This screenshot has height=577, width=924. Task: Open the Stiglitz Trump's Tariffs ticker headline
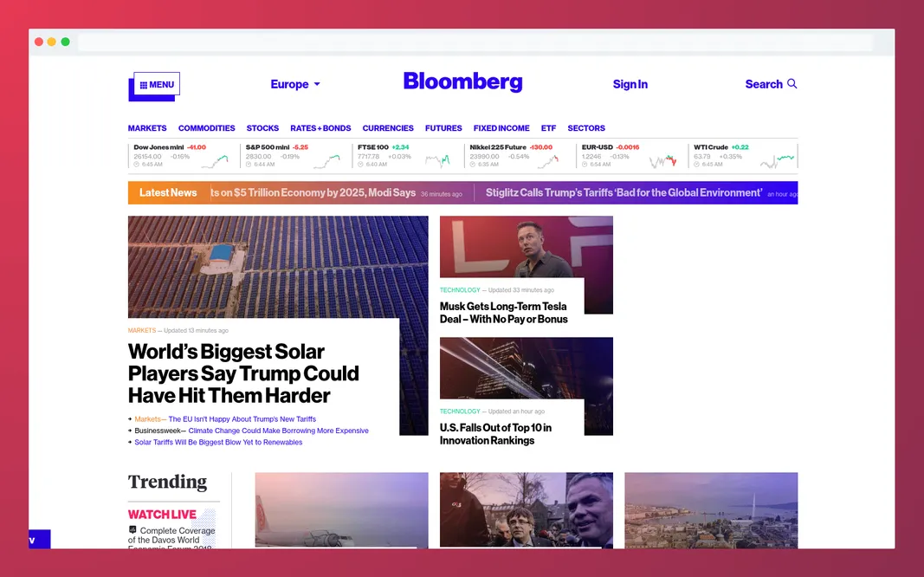624,192
